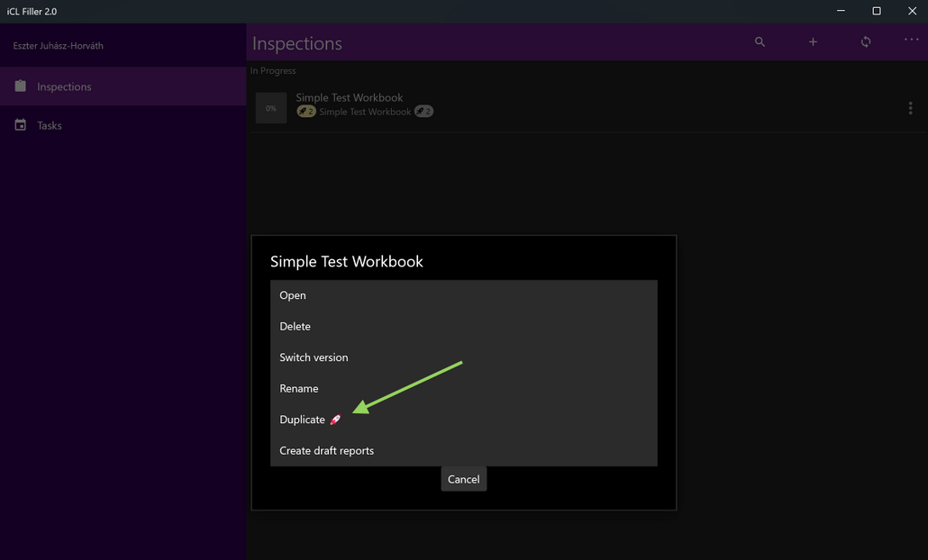Screen dimensions: 928x560
Task: Click the rocket icon next to Duplicate
Action: click(335, 420)
